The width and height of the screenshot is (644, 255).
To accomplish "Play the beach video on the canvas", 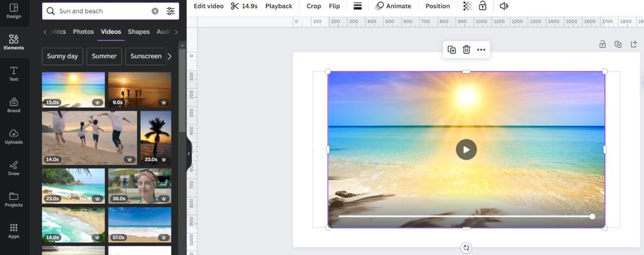I will point(466,149).
